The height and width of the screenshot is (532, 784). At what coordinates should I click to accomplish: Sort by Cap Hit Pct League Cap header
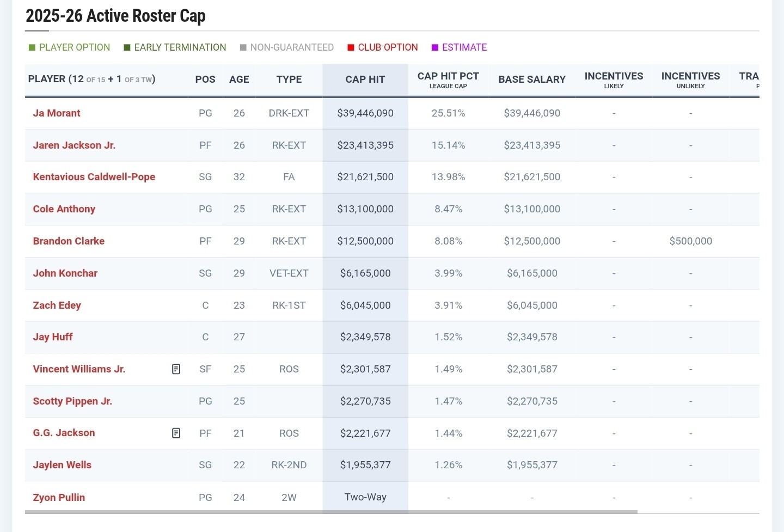coord(448,80)
